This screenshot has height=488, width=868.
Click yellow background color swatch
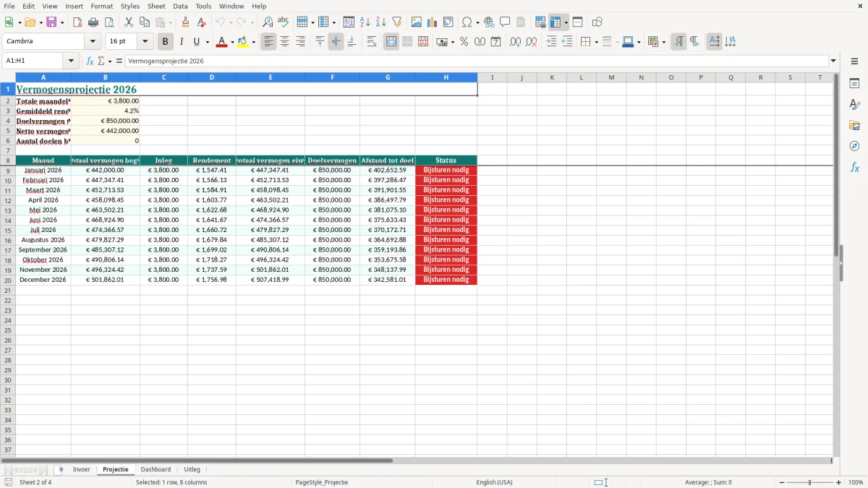242,42
